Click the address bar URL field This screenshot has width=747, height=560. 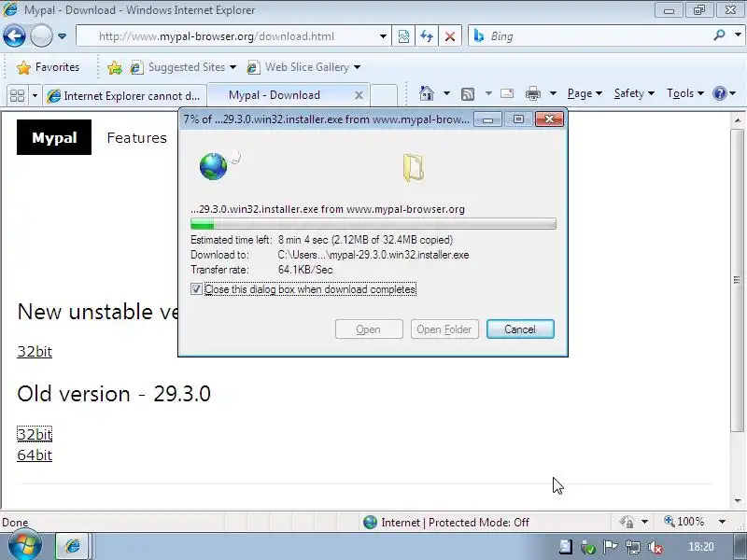pyautogui.click(x=228, y=36)
